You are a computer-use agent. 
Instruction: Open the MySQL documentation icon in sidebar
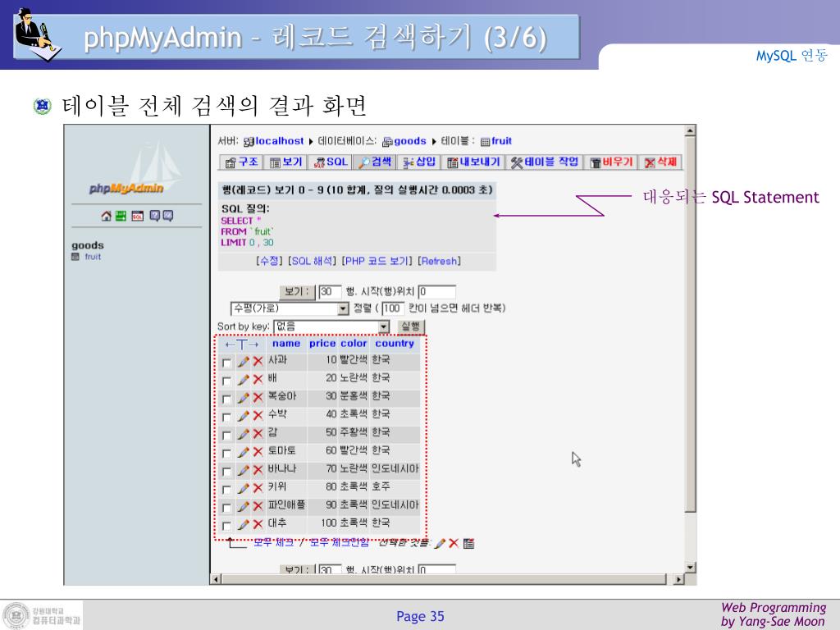tap(167, 216)
